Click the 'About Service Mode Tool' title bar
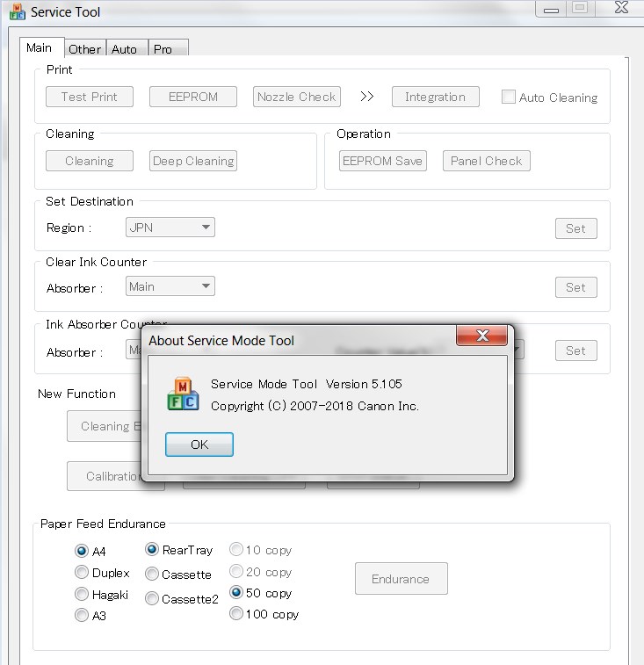This screenshot has height=665, width=644. click(299, 341)
